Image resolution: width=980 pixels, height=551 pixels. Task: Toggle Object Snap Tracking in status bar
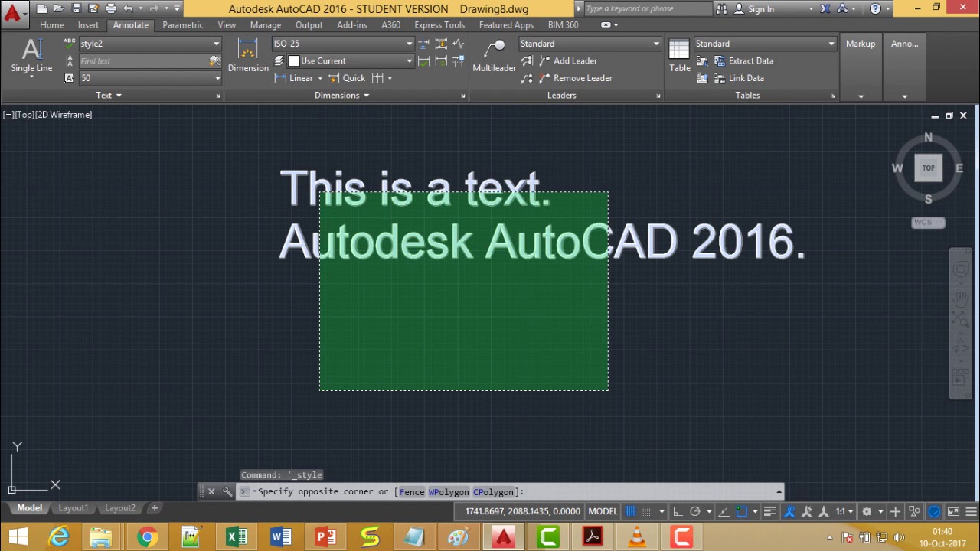pos(724,511)
